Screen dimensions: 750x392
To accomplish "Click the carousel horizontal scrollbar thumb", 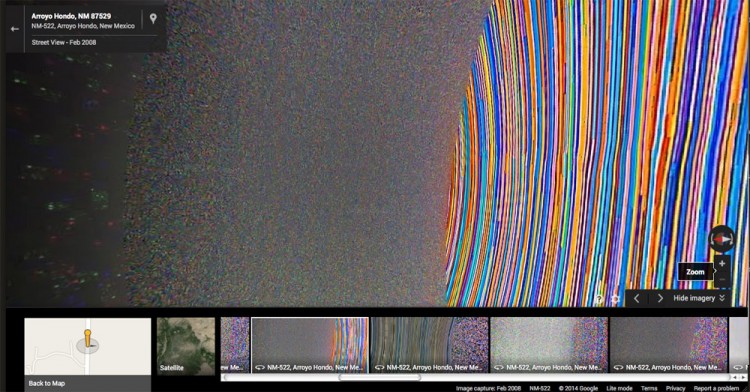I will [x=380, y=377].
